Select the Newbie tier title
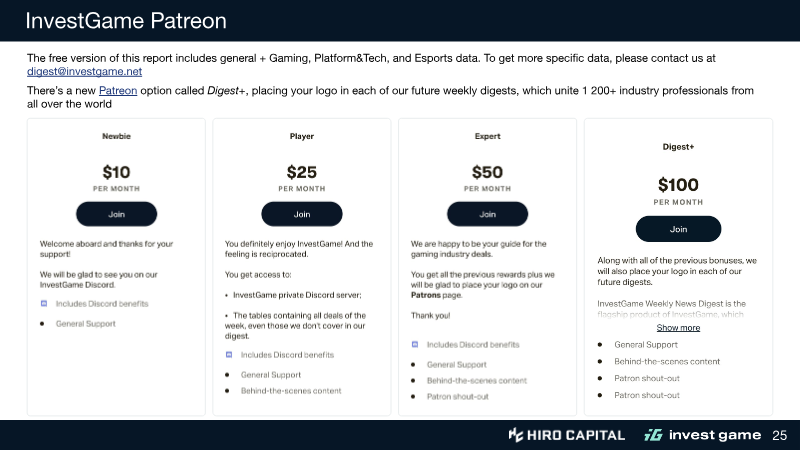This screenshot has height=450, width=800. 116,135
